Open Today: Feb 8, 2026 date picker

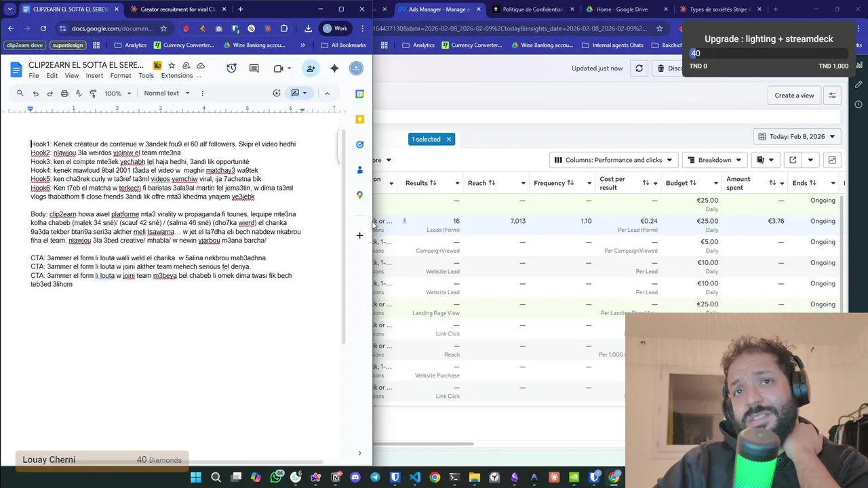coord(797,136)
